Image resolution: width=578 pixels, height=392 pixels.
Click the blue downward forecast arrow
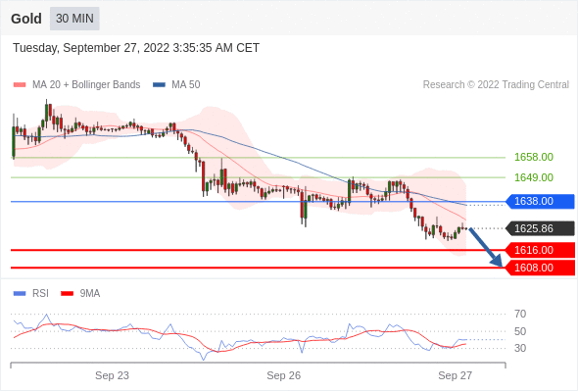486,247
